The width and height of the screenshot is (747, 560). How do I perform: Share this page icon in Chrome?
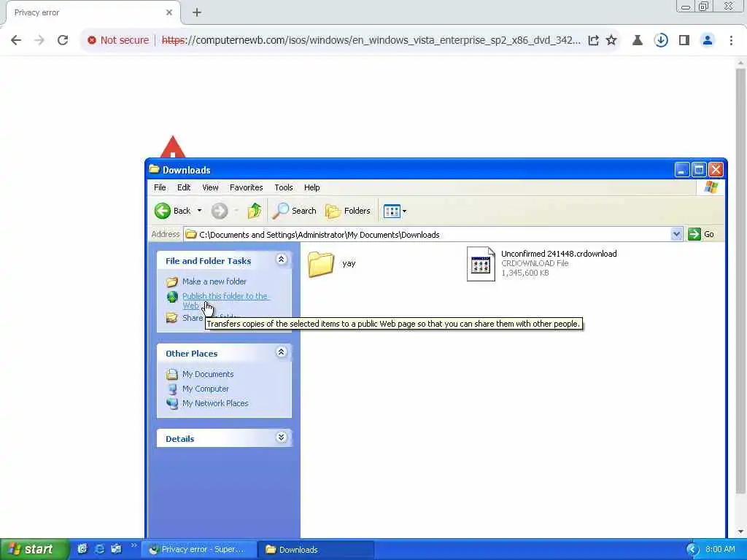click(x=594, y=40)
